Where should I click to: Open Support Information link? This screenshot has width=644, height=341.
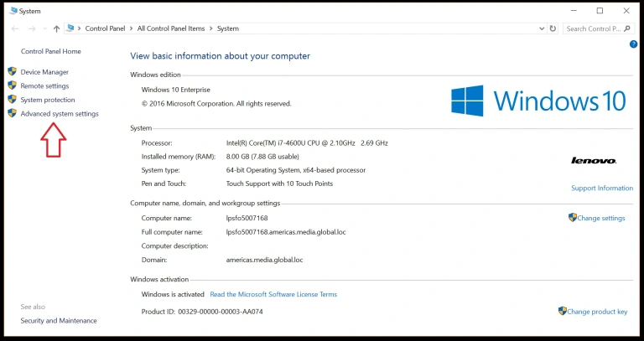click(x=601, y=188)
